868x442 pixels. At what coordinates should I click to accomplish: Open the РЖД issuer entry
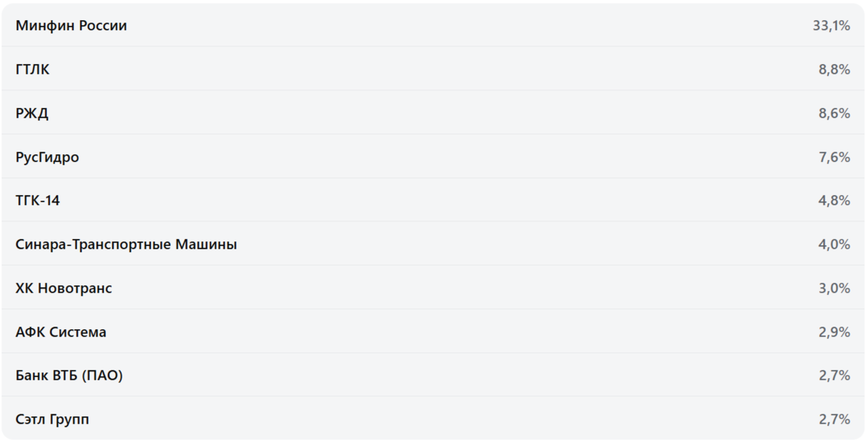tap(32, 113)
